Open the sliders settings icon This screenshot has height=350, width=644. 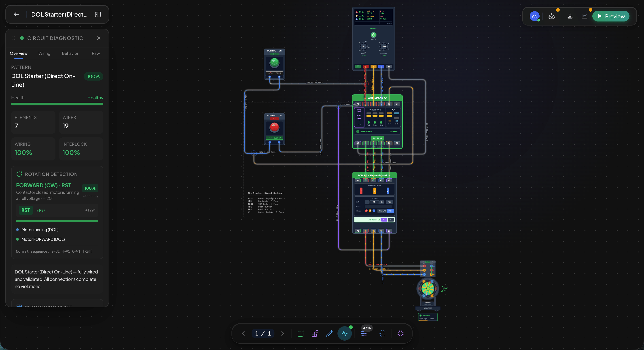pyautogui.click(x=364, y=334)
